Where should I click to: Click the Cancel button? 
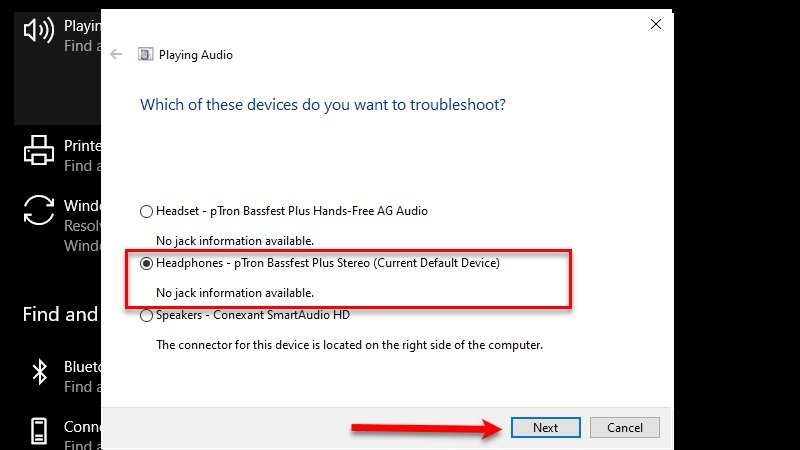pos(624,427)
